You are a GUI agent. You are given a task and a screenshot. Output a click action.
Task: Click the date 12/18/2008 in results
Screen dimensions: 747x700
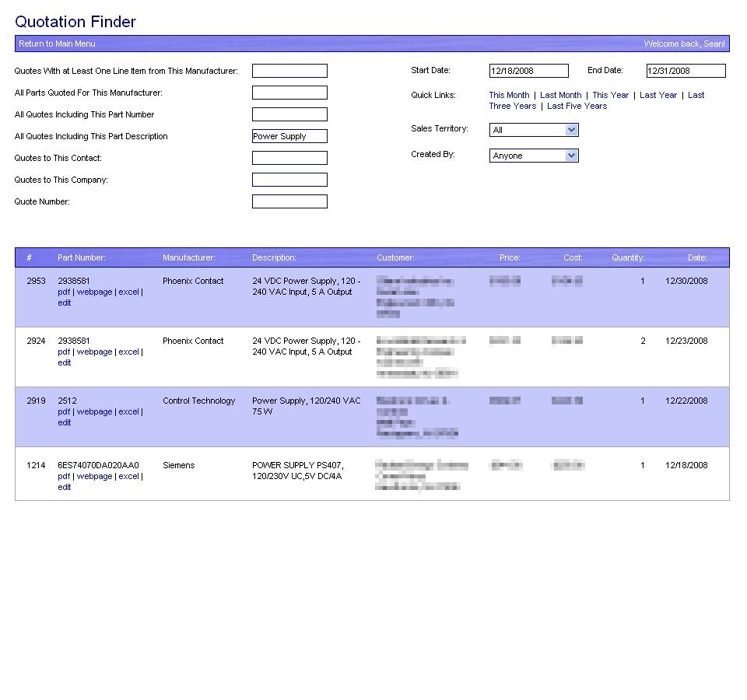click(x=686, y=465)
